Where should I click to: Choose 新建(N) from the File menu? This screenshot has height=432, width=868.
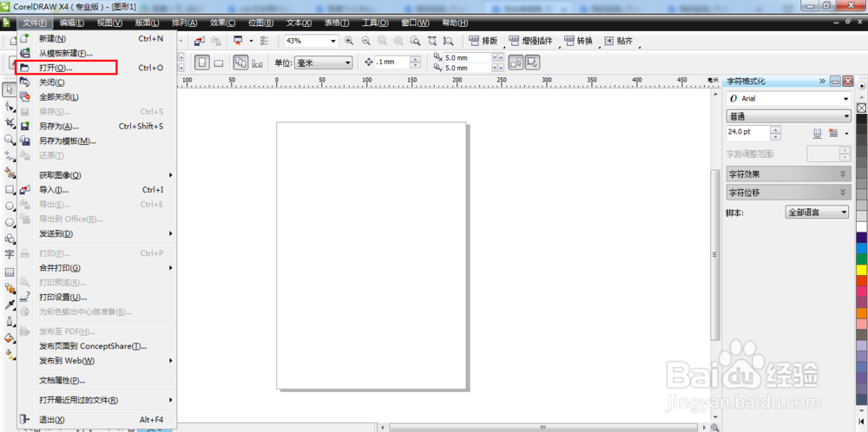tap(97, 38)
